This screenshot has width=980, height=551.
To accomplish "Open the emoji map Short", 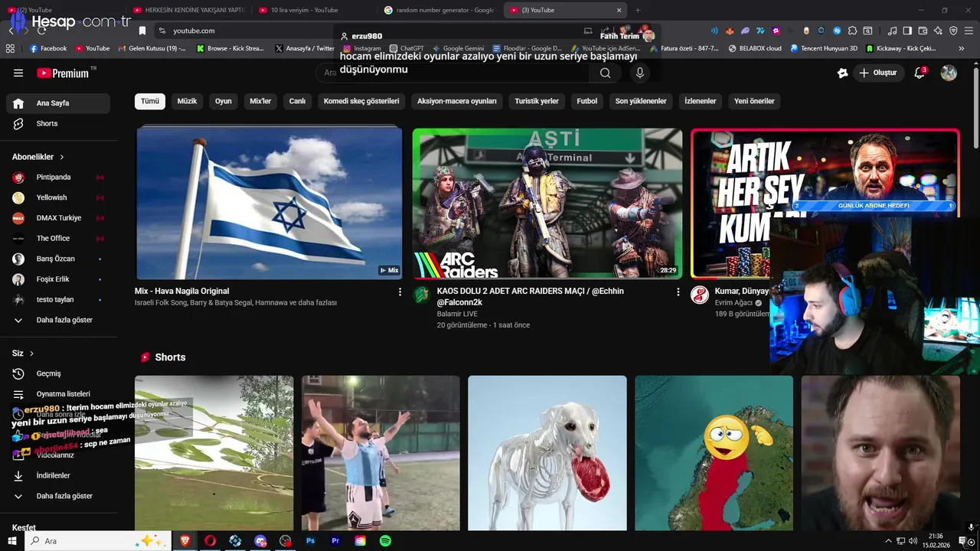I will pos(714,453).
